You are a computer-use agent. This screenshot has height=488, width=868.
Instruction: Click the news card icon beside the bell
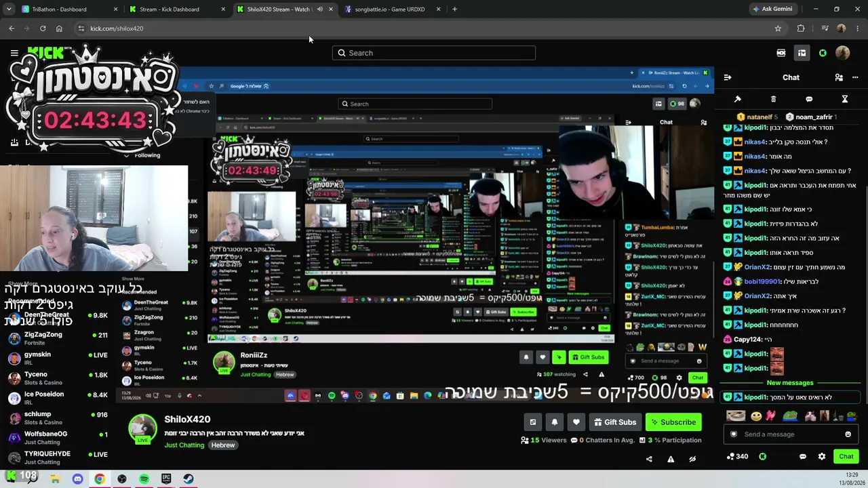point(533,422)
